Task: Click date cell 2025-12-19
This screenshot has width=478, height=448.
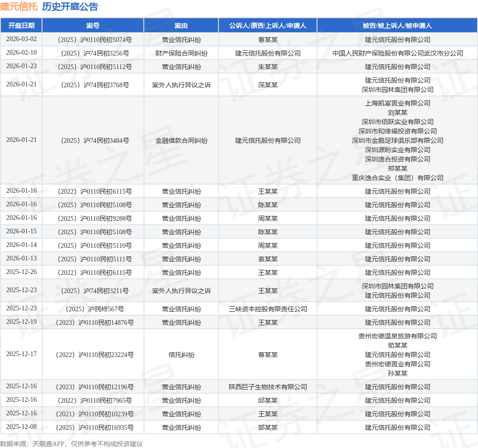Action: pos(21,322)
